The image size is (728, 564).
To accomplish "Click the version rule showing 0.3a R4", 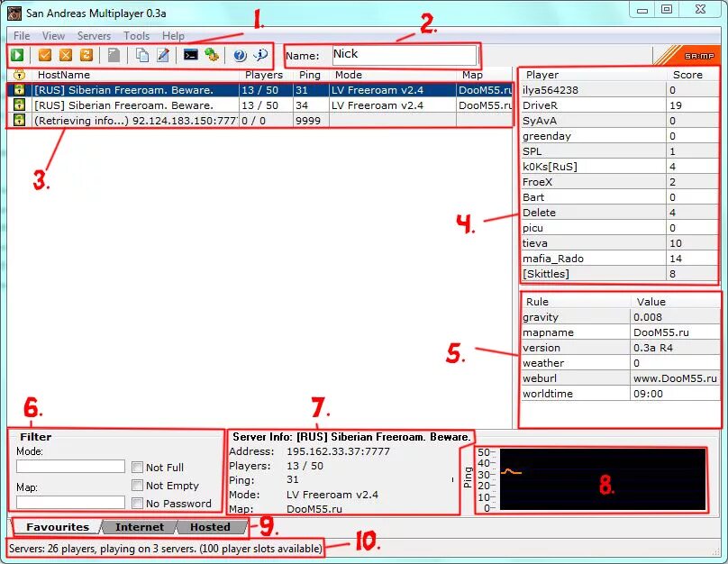I will [621, 348].
